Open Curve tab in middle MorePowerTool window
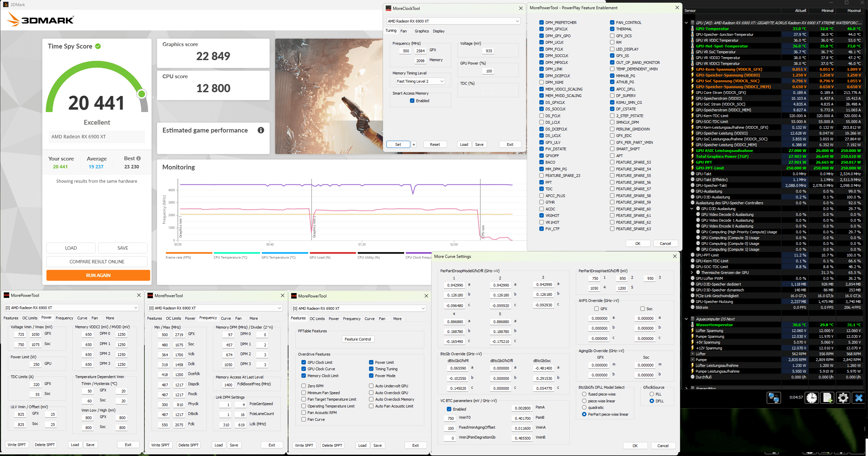868x456 pixels. click(x=226, y=318)
